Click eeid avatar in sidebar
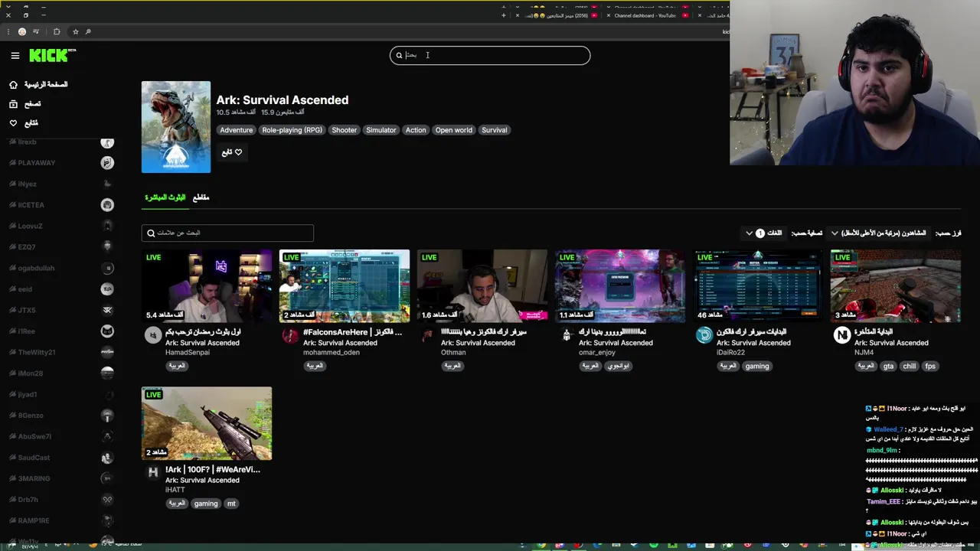 [107, 289]
